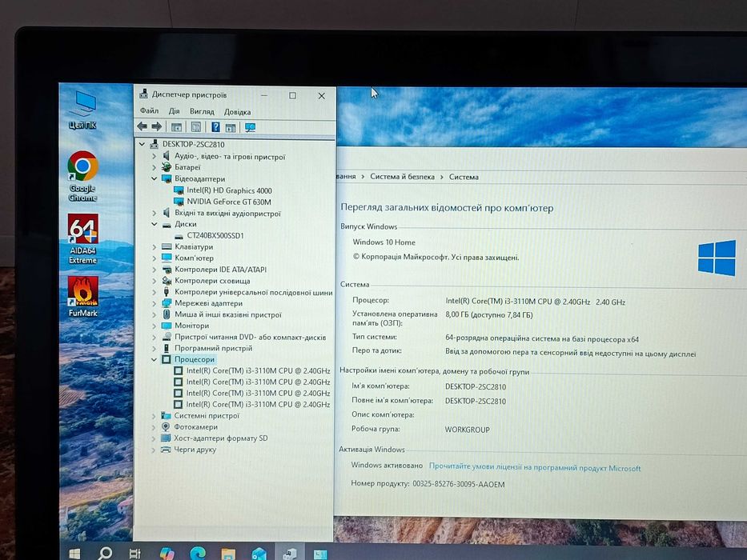Viewport: 747px width, 560px height.
Task: Collapse the DESKTOP-2SC2810 root node
Action: tap(142, 144)
